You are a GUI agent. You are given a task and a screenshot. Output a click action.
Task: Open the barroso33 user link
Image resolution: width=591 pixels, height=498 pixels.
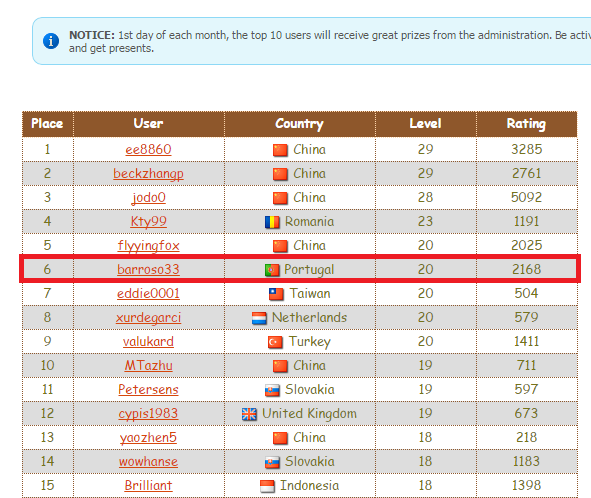pos(149,270)
